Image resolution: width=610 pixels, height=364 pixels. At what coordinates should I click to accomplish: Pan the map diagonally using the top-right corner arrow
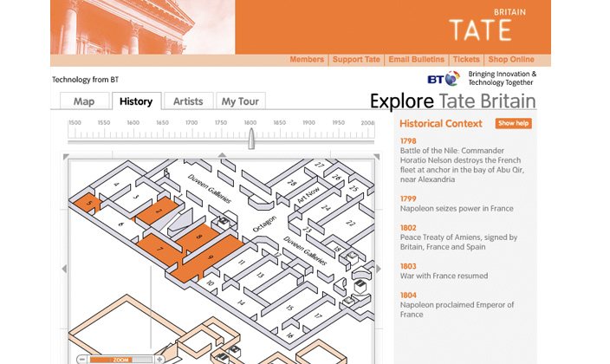coord(376,157)
